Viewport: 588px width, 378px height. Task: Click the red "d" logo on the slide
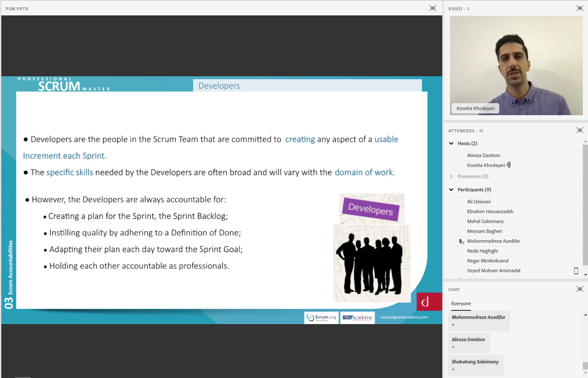point(425,302)
